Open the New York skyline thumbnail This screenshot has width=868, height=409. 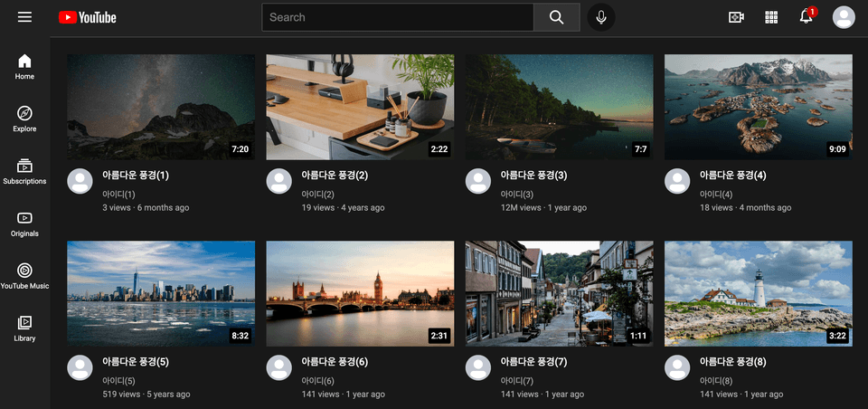point(161,294)
